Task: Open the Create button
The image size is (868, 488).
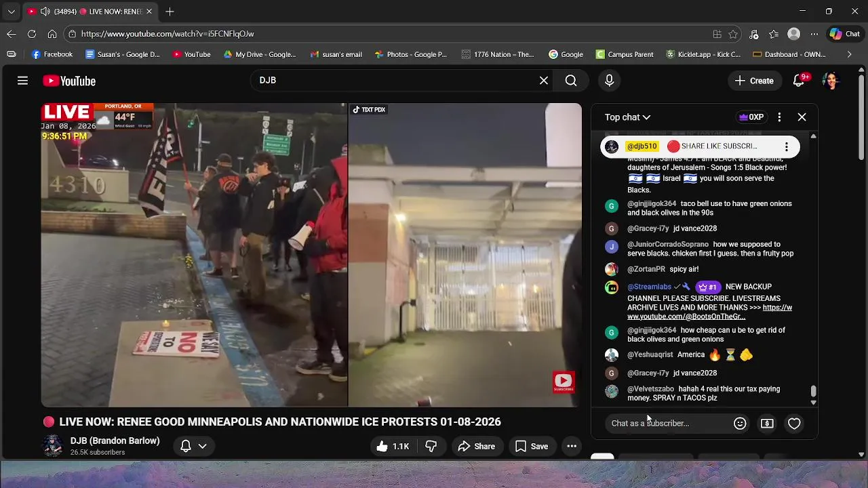Action: click(x=754, y=81)
